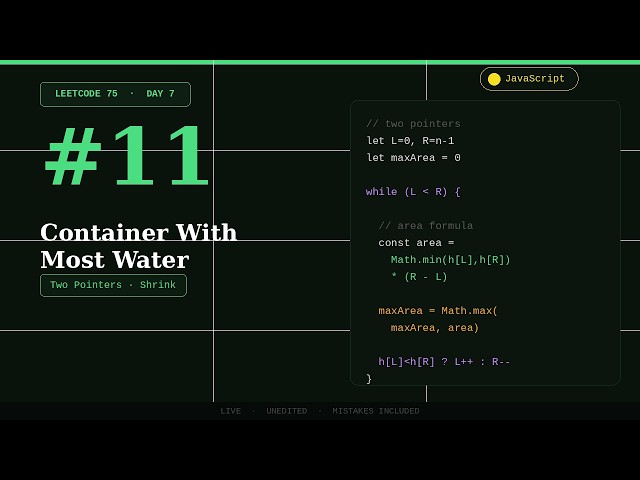This screenshot has height=480, width=640.
Task: Click the line "let maxArea = 0"
Action: point(413,158)
